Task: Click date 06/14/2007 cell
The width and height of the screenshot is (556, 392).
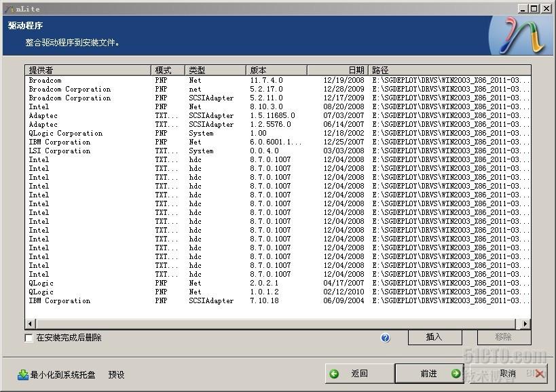Action: 344,125
